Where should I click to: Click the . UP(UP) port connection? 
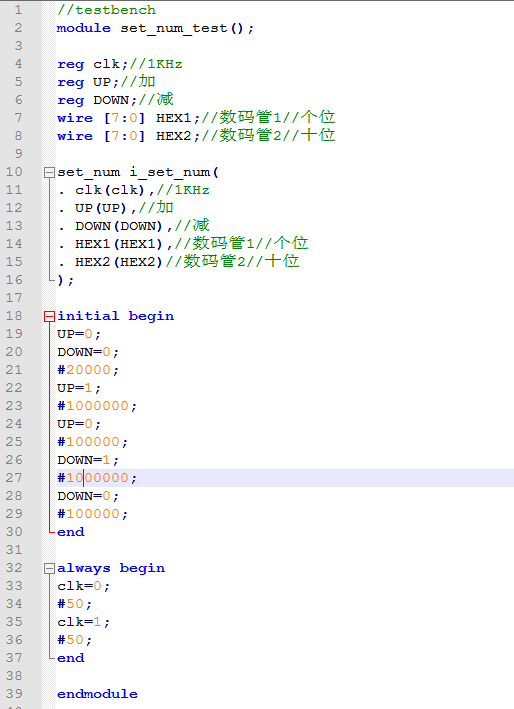[115, 208]
